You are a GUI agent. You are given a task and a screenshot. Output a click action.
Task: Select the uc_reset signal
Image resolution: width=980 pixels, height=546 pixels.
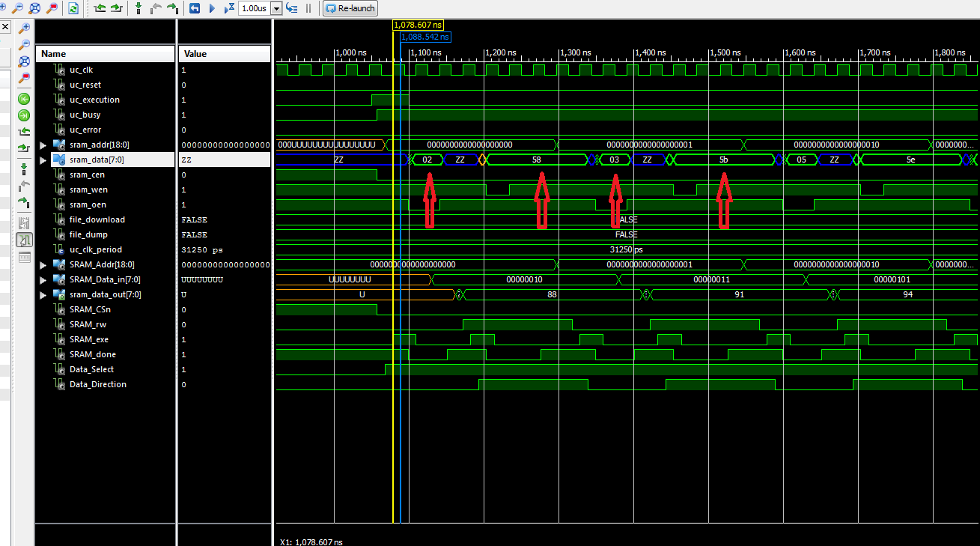click(85, 85)
